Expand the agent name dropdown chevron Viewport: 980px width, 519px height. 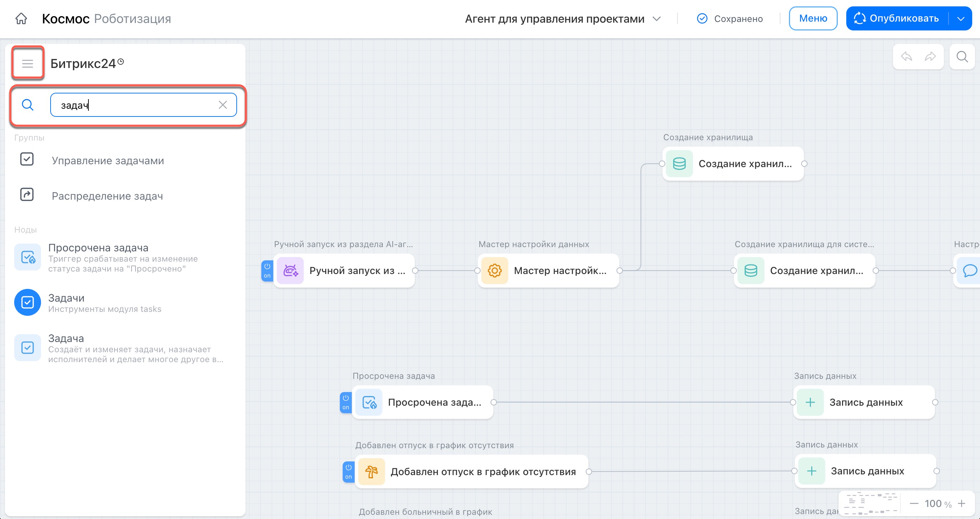(x=657, y=18)
